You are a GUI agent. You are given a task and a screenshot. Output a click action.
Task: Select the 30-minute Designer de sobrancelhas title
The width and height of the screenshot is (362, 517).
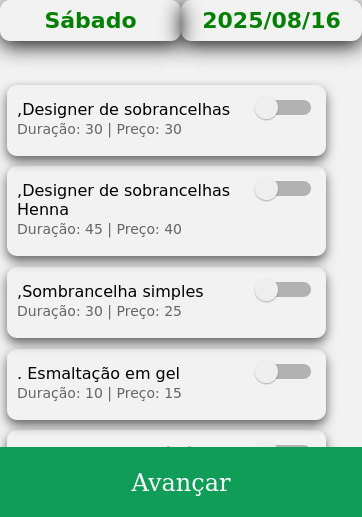point(123,109)
